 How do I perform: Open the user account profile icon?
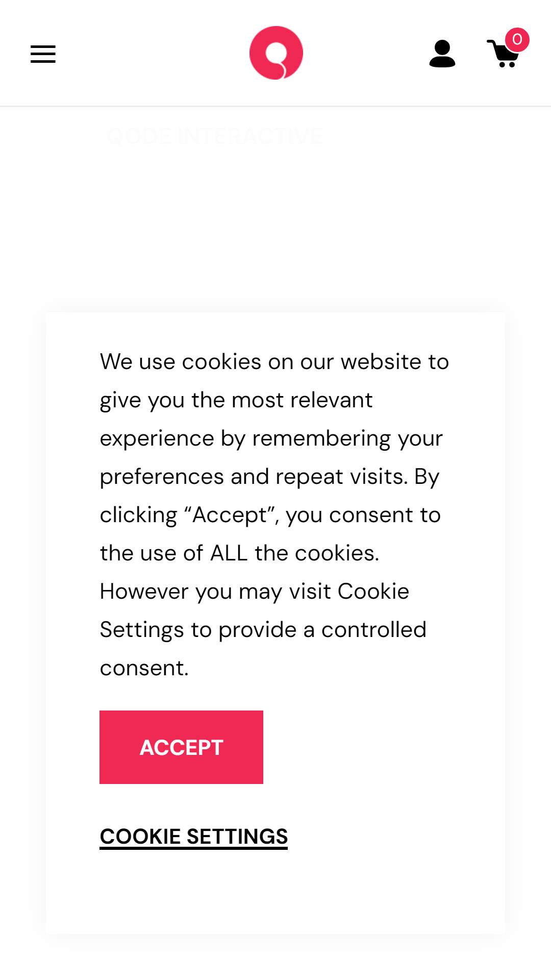[x=442, y=54]
